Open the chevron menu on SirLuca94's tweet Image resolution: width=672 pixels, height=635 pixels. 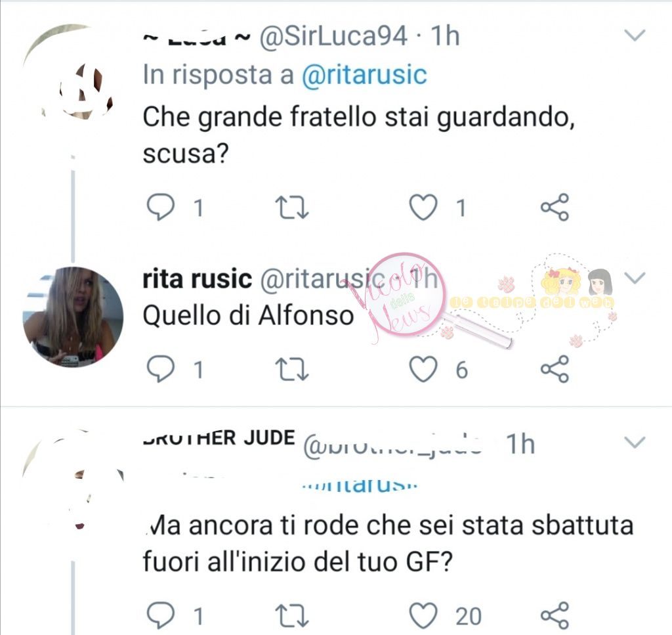[x=635, y=35]
